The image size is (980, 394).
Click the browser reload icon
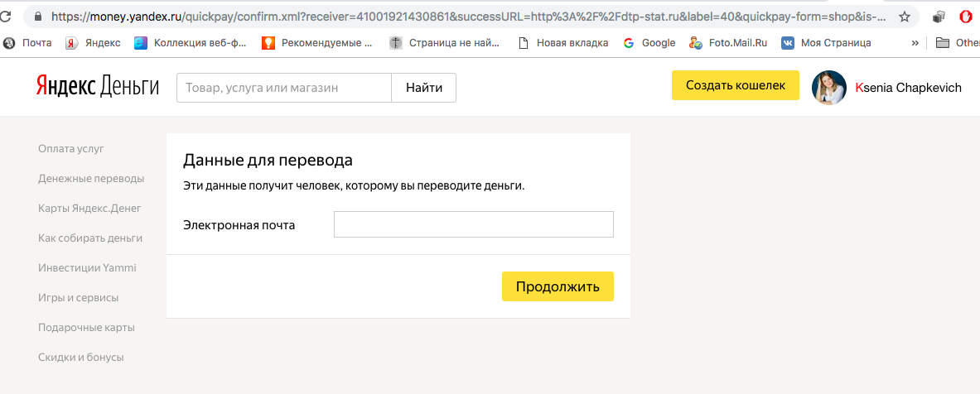[4, 17]
